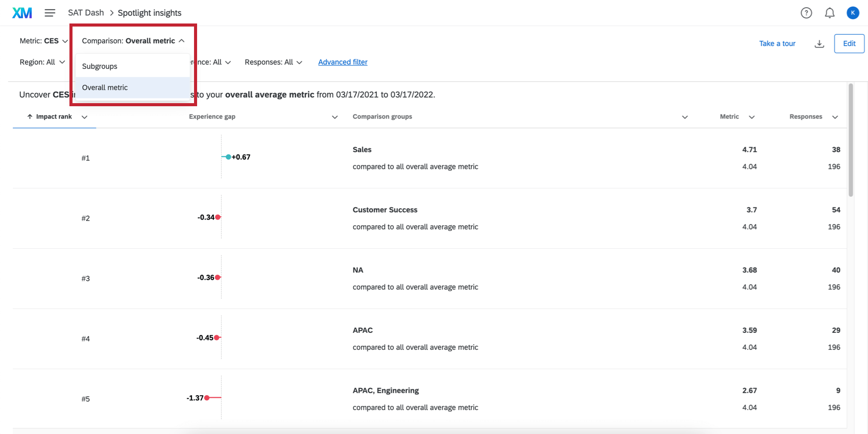
Task: Open the notifications bell
Action: 830,13
